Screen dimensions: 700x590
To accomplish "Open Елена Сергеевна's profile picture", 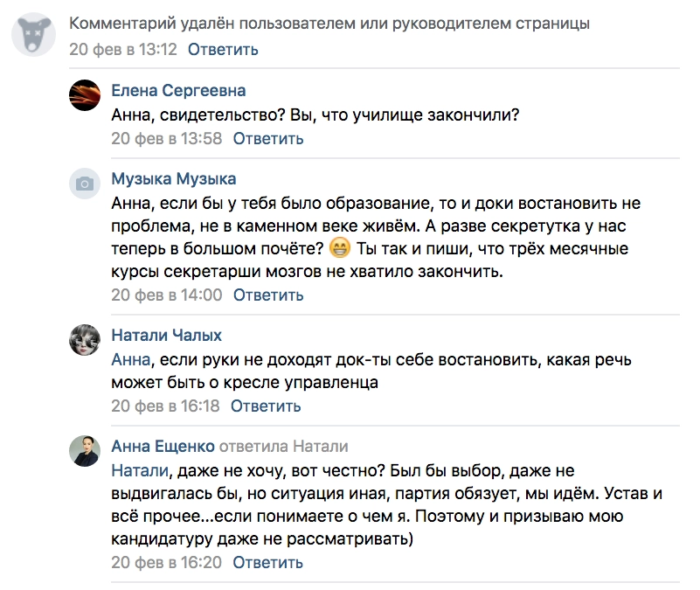I will [x=84, y=94].
